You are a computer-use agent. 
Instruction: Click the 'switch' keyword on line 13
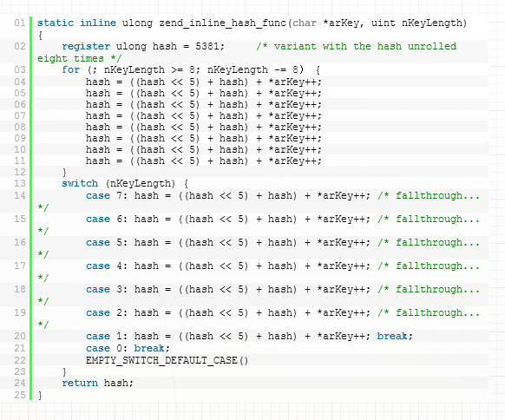click(x=80, y=183)
